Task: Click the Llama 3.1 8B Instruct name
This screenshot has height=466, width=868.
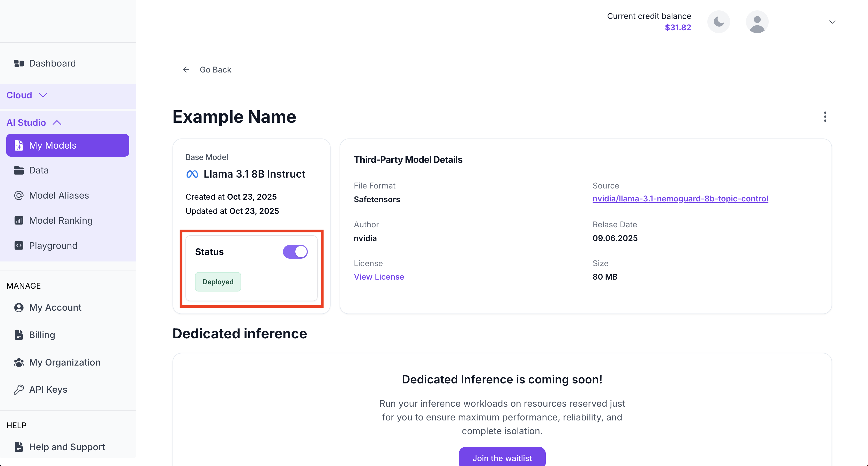Action: [x=255, y=174]
